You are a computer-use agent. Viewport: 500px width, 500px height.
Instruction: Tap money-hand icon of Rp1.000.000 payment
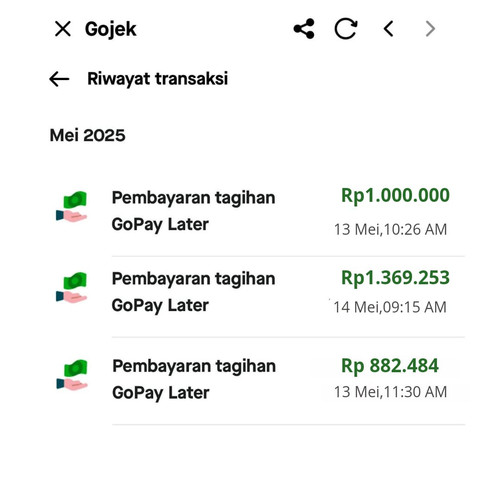coord(71,207)
